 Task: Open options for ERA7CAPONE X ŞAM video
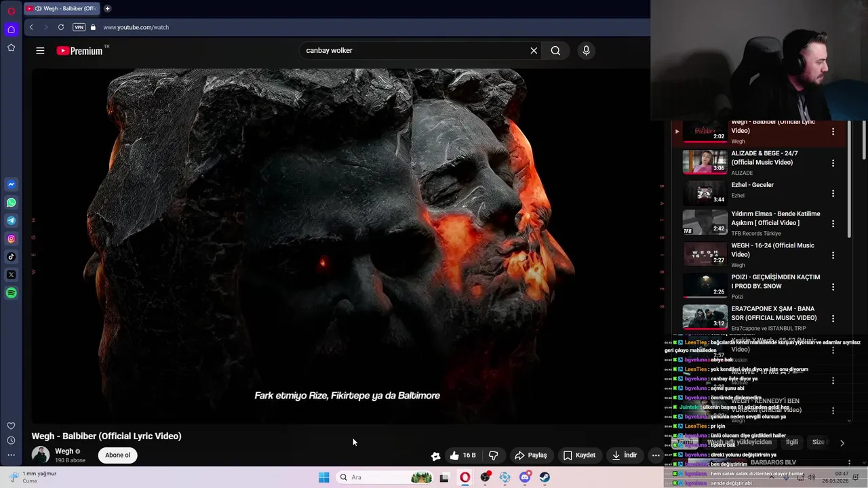point(833,318)
